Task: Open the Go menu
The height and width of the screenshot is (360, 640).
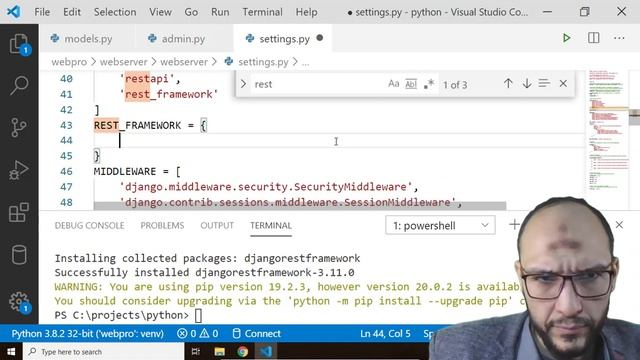Action: (191, 12)
